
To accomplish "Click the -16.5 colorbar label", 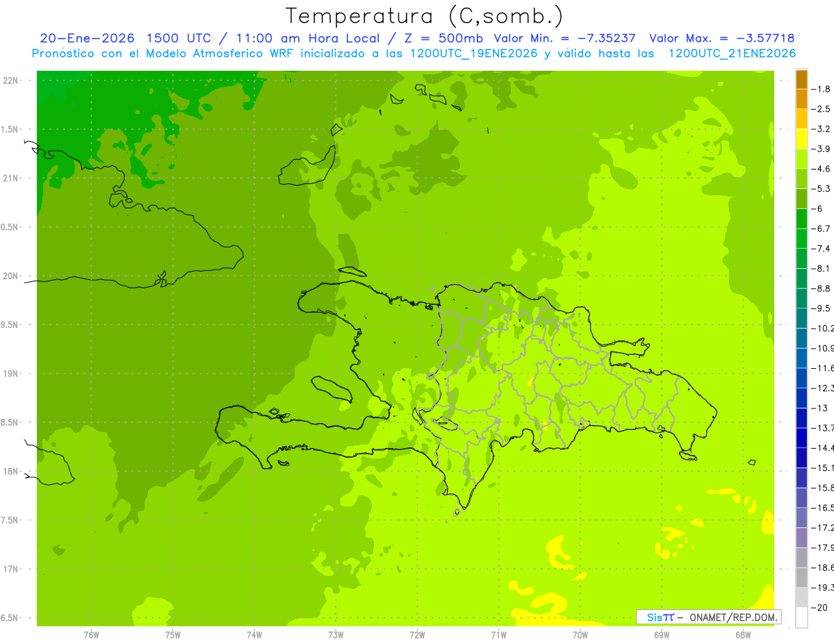I will click(x=822, y=508).
